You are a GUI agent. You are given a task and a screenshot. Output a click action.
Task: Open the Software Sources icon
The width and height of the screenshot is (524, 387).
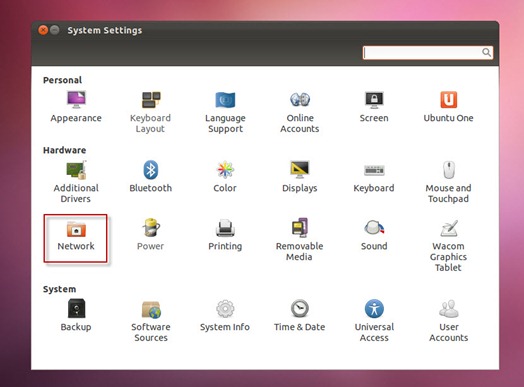[151, 309]
